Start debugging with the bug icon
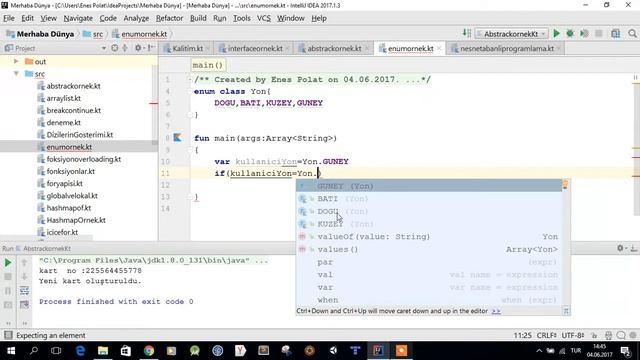 (x=570, y=33)
